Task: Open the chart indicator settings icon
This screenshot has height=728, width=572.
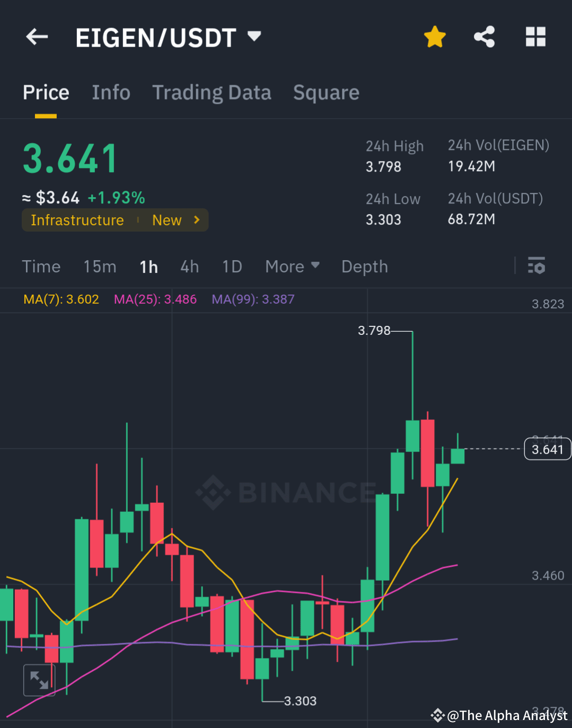Action: coord(536,266)
